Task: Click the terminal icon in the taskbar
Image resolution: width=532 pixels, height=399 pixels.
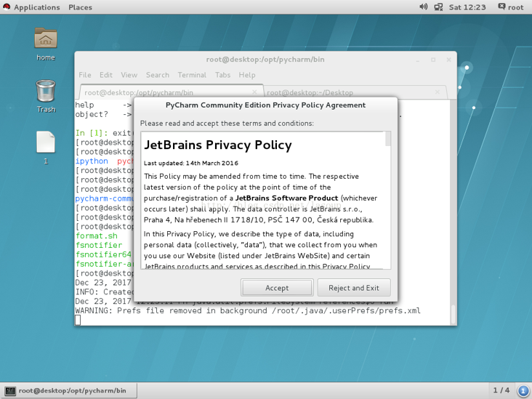Action: (10, 391)
